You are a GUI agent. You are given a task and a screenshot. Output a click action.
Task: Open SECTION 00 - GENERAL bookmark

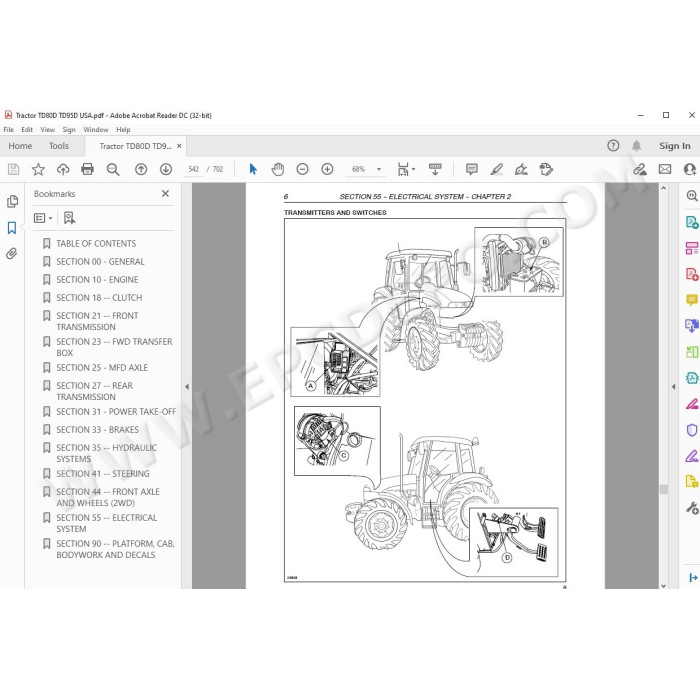tap(100, 262)
